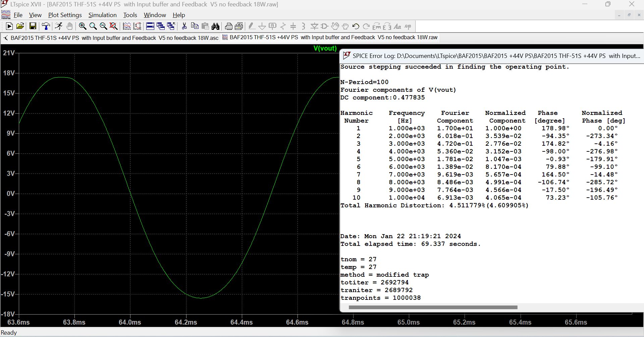Click the minimize button of the inner plot window

tap(619, 15)
